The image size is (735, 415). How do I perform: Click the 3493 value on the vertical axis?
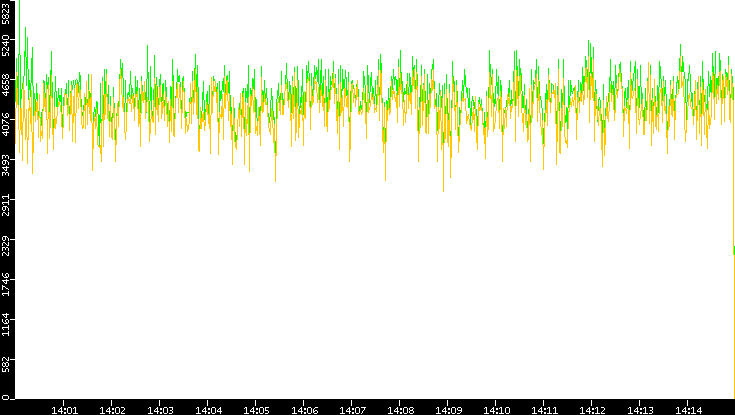click(5, 165)
